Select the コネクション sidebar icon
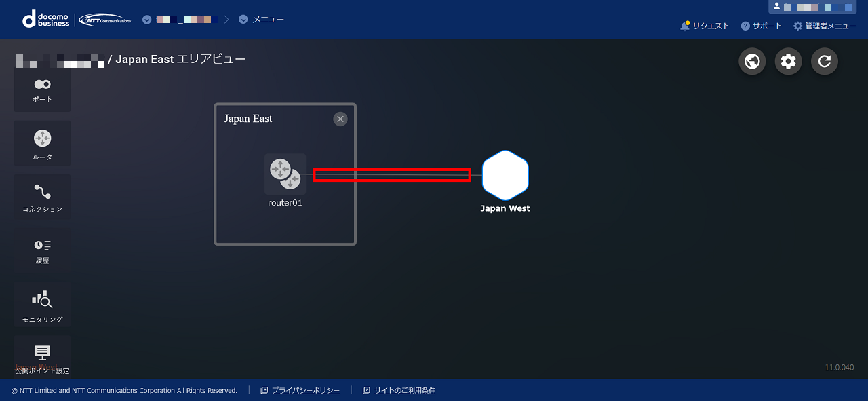This screenshot has width=868, height=401. (42, 197)
